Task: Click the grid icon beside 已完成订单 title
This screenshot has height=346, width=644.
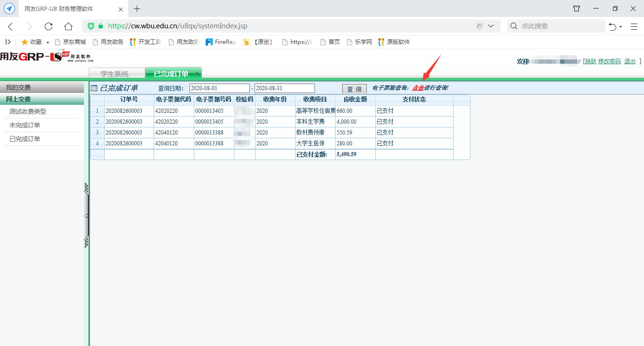Action: [x=94, y=88]
